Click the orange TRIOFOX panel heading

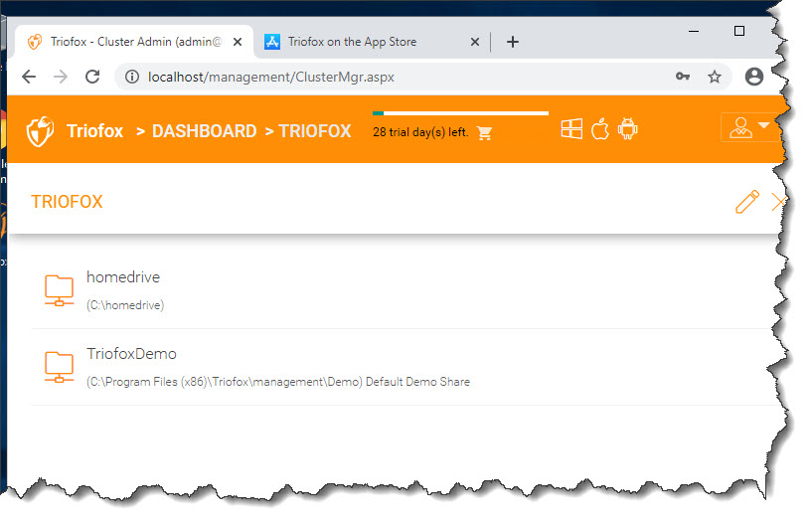[67, 202]
